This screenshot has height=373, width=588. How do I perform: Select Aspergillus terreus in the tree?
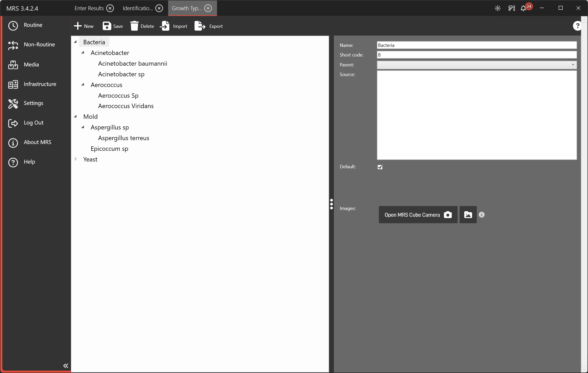coord(124,138)
